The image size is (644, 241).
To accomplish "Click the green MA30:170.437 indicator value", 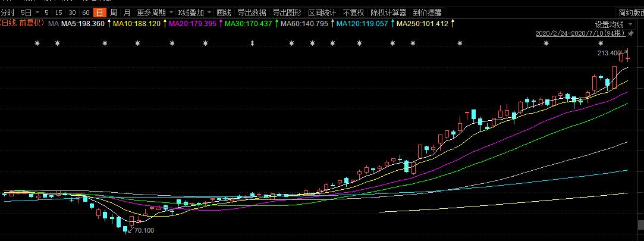I will [x=249, y=24].
